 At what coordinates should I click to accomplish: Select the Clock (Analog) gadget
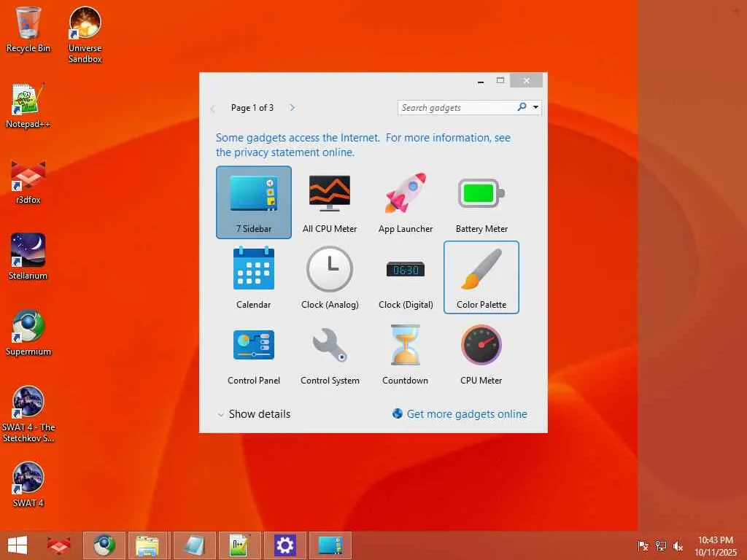coord(330,278)
